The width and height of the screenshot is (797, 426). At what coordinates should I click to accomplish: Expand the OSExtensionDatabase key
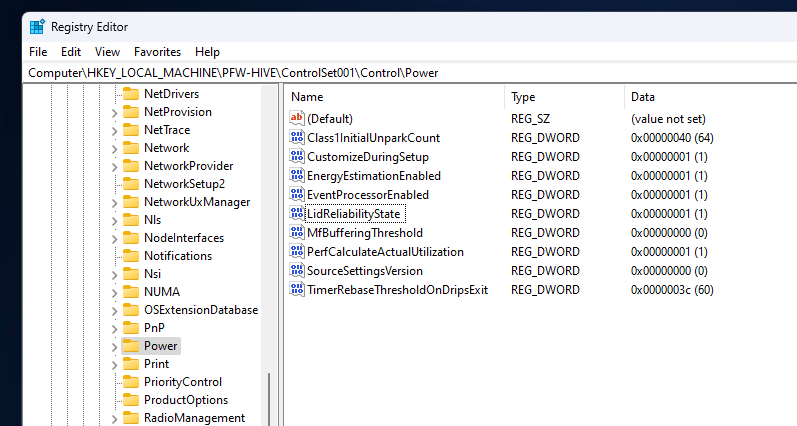click(x=114, y=311)
